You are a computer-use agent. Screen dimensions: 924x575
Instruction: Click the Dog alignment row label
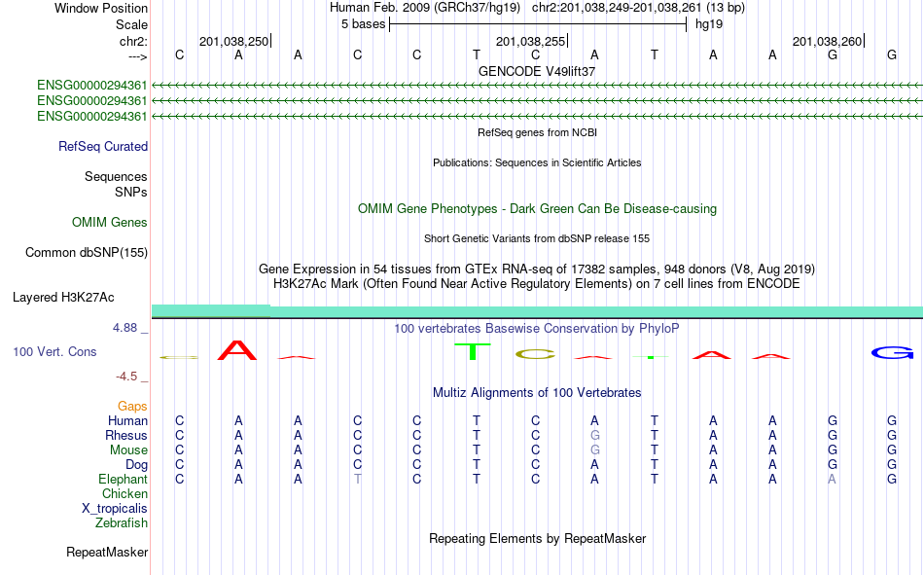[136, 465]
